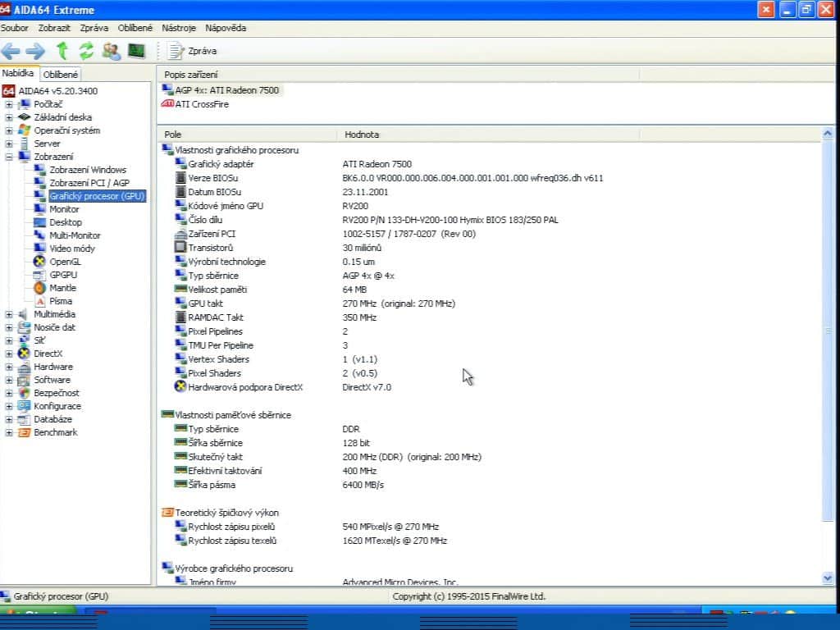
Task: Click the green up-level arrow
Action: coord(62,51)
